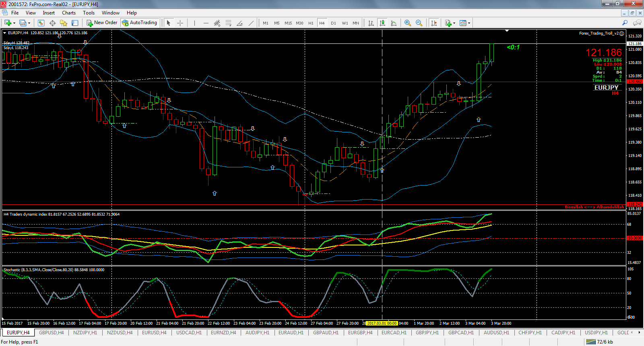Viewport: 644px width, 346px height.
Task: Click the highlighted 2017.03.01 00:00 date label
Action: pos(382,323)
